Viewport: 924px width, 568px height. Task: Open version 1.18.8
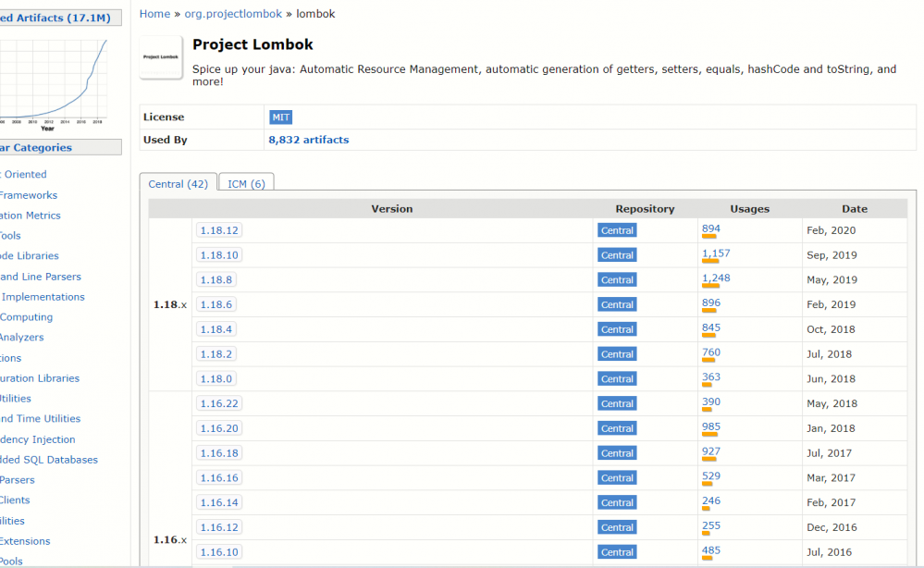pyautogui.click(x=216, y=280)
